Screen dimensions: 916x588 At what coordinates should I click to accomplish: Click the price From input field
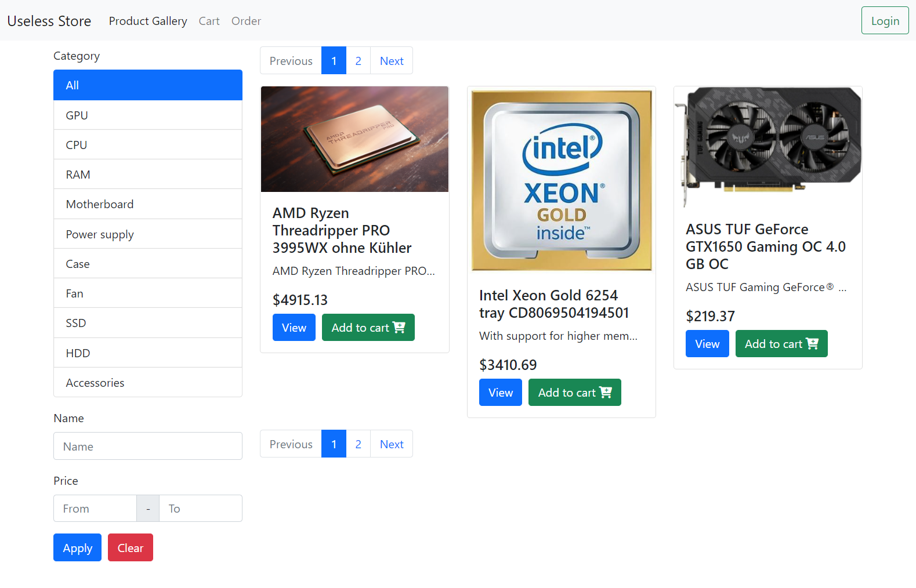point(95,509)
